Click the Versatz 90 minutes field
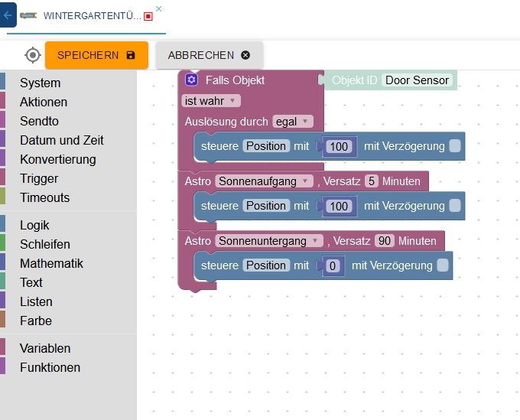 click(x=385, y=241)
